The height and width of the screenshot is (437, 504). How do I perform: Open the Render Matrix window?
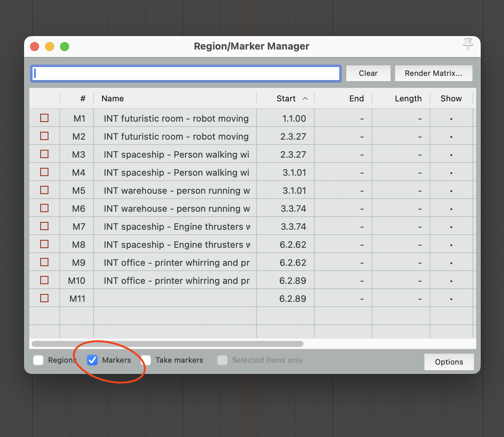point(433,73)
